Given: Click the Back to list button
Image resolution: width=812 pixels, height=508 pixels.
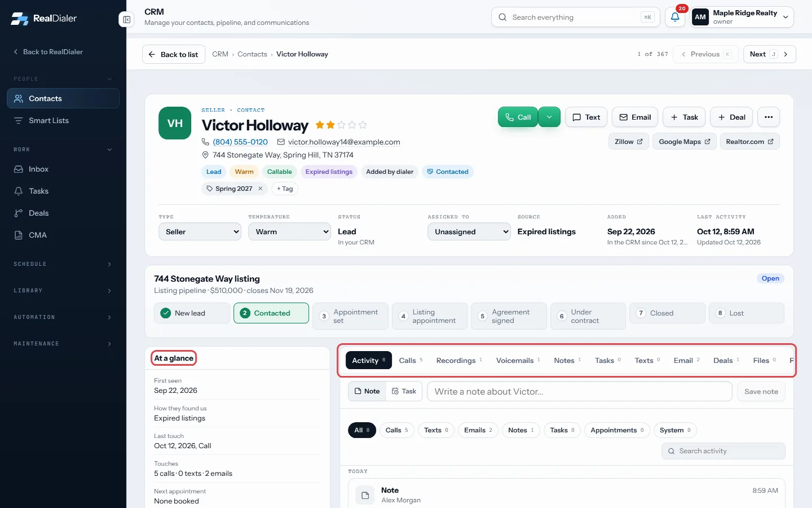Looking at the screenshot, I should click(174, 54).
